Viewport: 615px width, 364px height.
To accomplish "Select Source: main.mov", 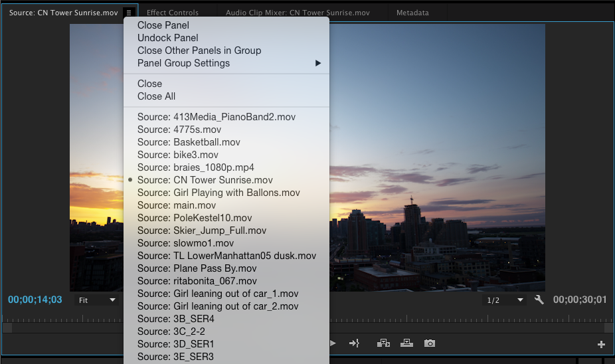I will click(x=226, y=205).
